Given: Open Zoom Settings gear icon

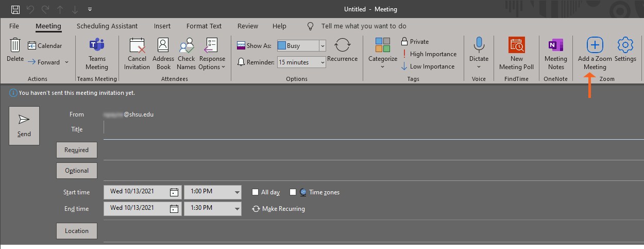Looking at the screenshot, I should tap(625, 45).
